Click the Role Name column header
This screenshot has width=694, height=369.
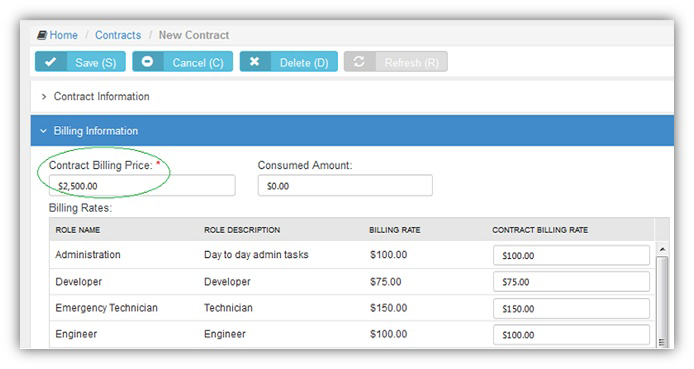click(78, 230)
